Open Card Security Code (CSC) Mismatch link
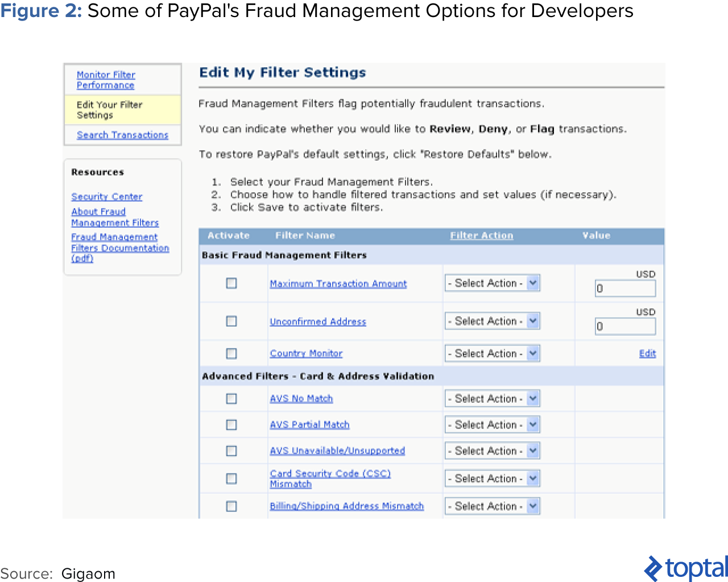Screen dimensions: 728x582 coord(330,479)
